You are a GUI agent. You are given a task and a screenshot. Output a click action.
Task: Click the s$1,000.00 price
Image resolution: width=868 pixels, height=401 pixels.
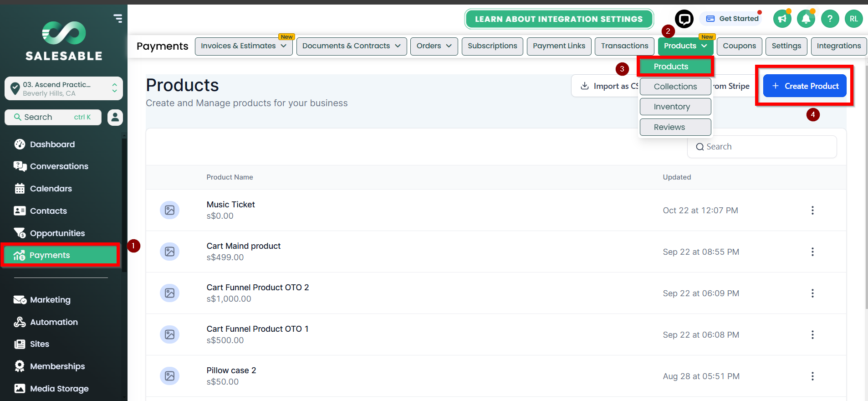229,299
